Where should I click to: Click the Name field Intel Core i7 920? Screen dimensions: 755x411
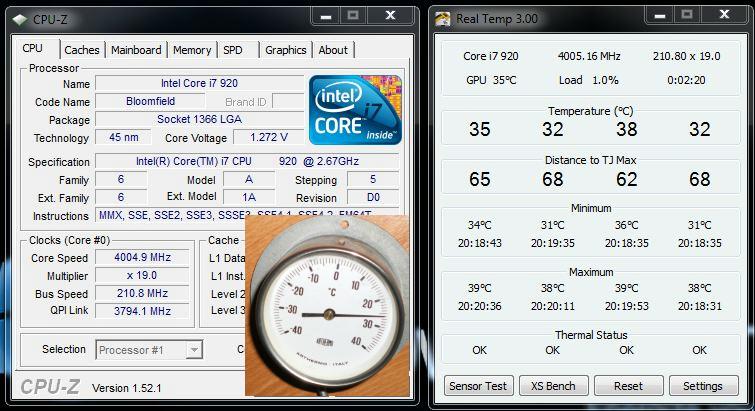pos(199,83)
